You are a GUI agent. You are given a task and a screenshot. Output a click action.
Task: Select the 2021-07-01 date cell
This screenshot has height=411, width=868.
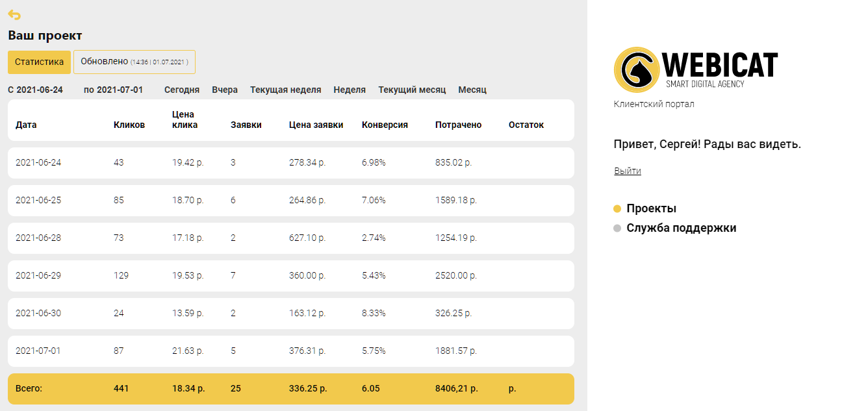(38, 351)
